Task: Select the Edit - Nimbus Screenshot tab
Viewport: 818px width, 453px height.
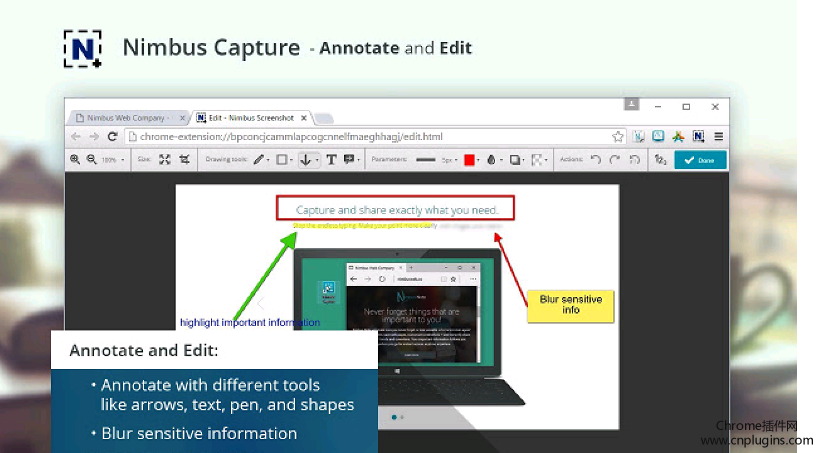Action: click(251, 118)
